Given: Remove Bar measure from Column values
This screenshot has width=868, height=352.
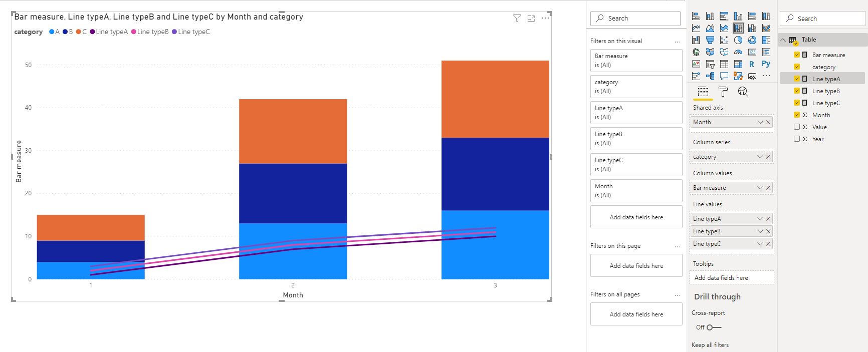Looking at the screenshot, I should coord(768,188).
